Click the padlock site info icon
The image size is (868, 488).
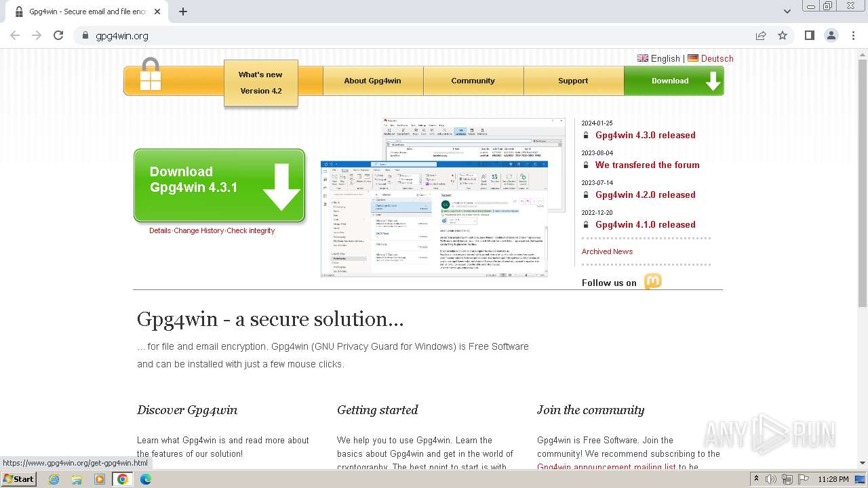[85, 35]
